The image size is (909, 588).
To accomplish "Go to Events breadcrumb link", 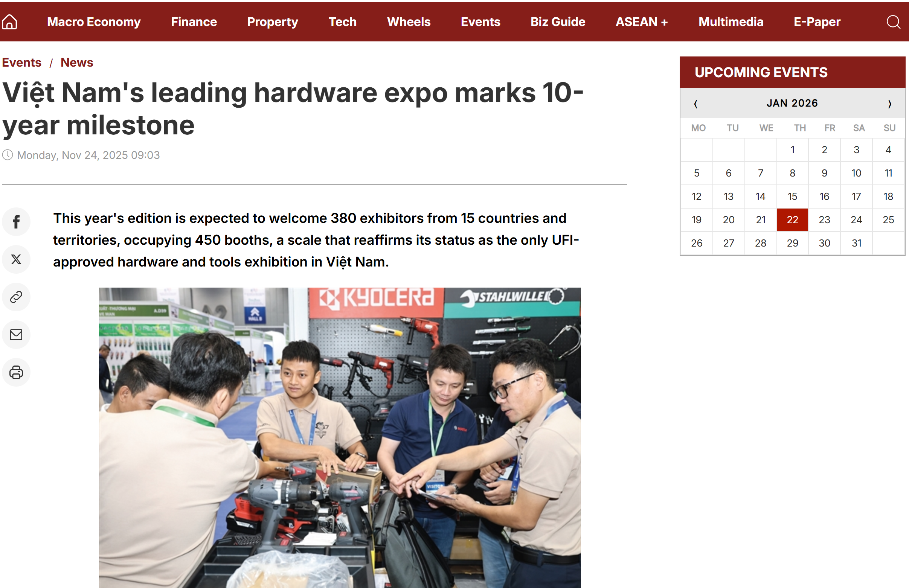I will coord(21,62).
